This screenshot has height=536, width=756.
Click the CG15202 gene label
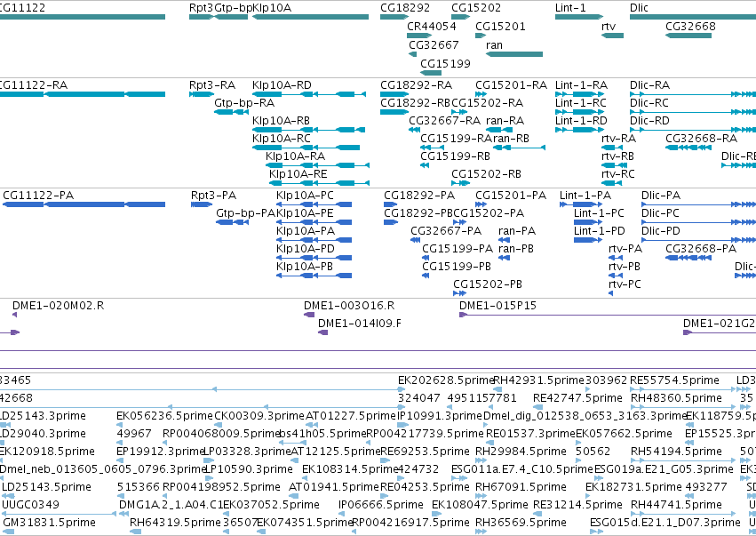point(476,8)
